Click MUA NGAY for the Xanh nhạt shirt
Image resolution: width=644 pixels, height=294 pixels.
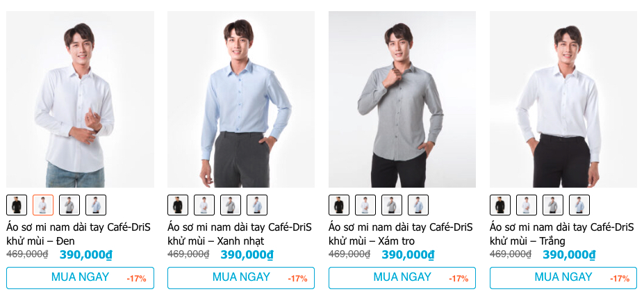[x=241, y=278]
